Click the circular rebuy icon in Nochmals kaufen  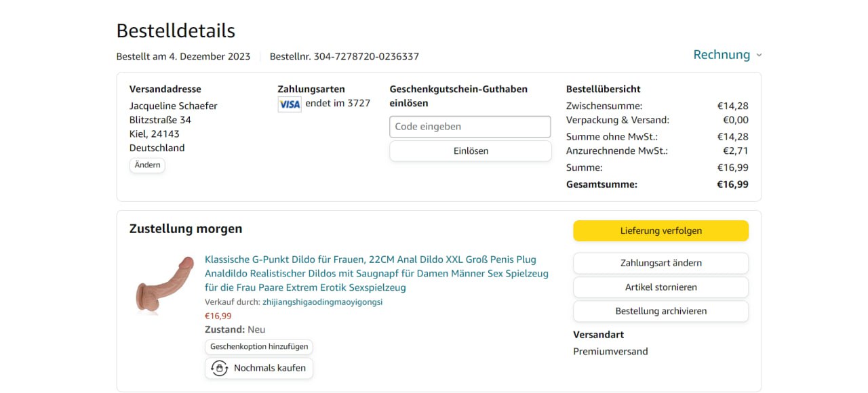click(219, 368)
